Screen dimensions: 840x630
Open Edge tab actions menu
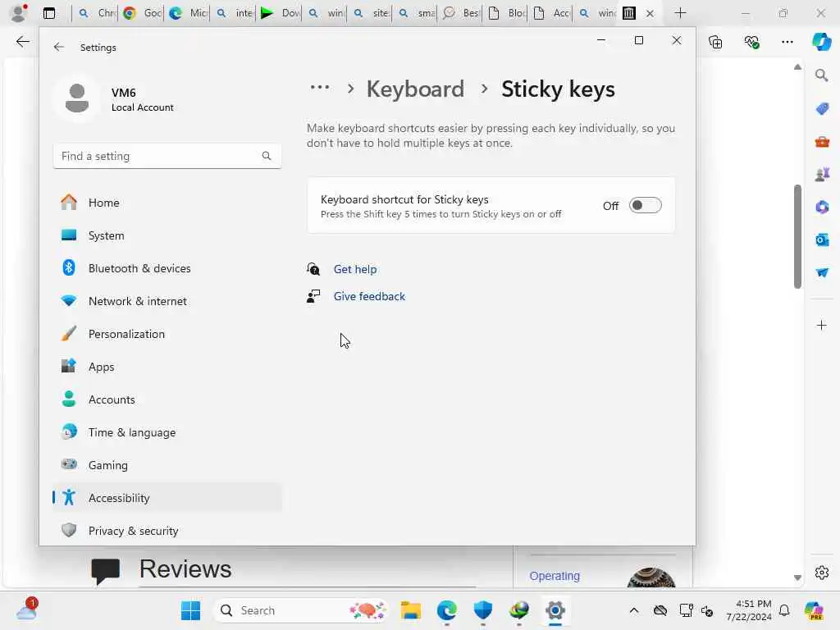pos(48,13)
